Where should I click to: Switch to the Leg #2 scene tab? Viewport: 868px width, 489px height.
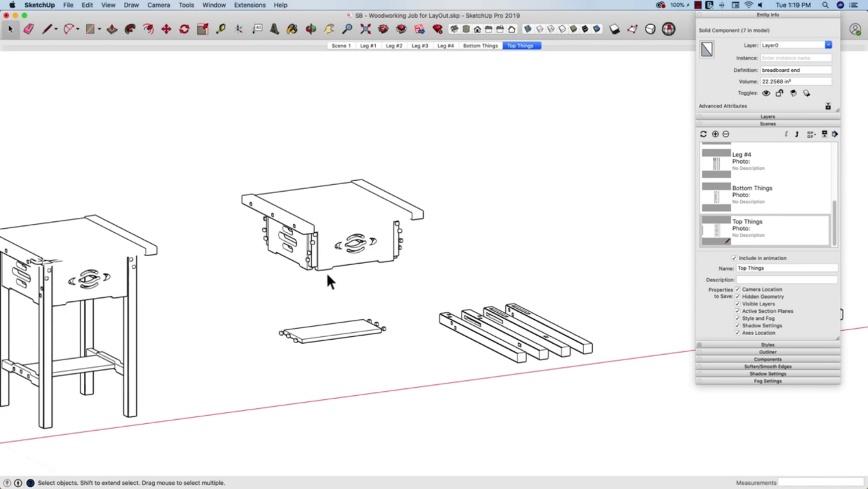tap(394, 45)
